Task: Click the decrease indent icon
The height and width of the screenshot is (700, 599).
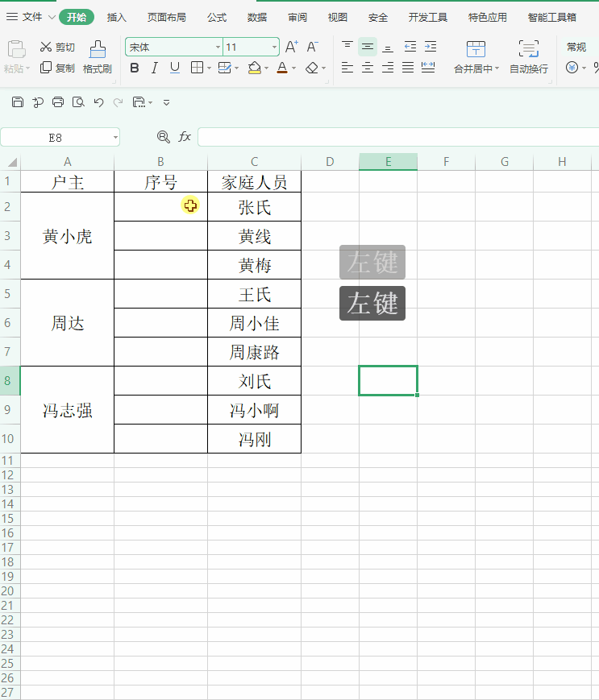Action: (410, 47)
